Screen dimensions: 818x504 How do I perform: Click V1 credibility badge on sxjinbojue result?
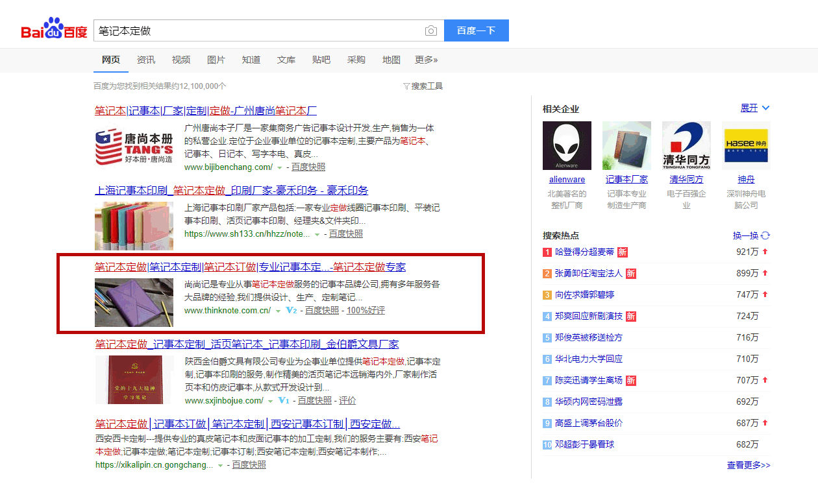(x=284, y=401)
